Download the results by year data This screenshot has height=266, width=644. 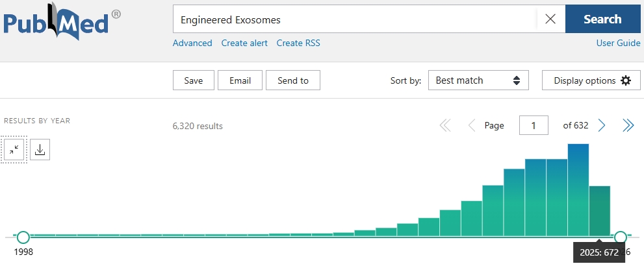(40, 149)
